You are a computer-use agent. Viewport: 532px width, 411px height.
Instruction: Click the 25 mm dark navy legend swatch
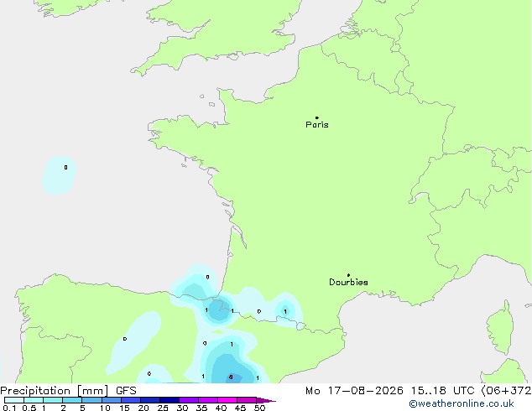170,400
